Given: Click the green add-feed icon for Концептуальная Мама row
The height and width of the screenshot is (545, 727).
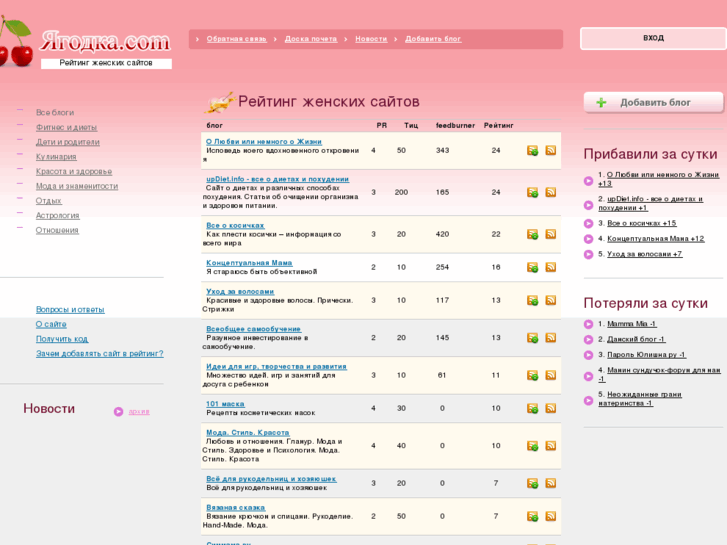Looking at the screenshot, I should (532, 268).
